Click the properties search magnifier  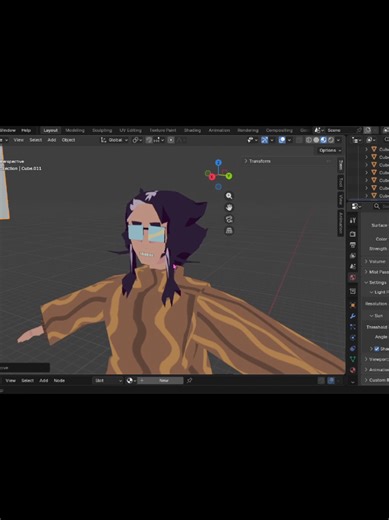coord(377,206)
